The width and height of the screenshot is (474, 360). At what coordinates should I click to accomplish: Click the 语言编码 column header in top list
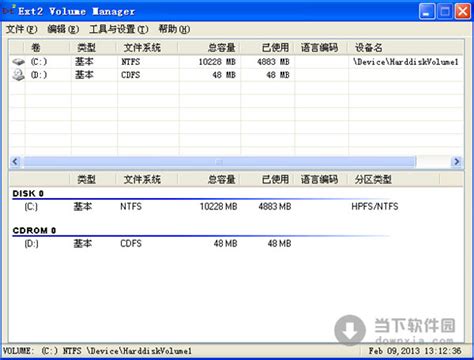point(321,48)
